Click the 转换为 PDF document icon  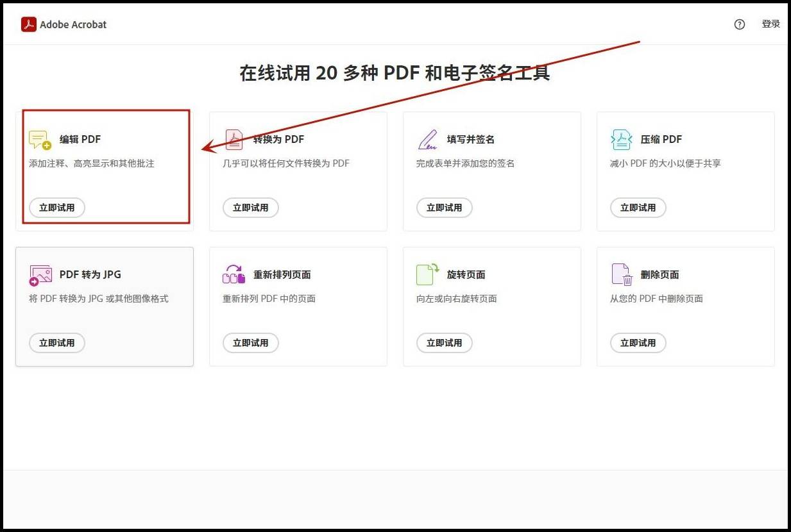pyautogui.click(x=234, y=139)
